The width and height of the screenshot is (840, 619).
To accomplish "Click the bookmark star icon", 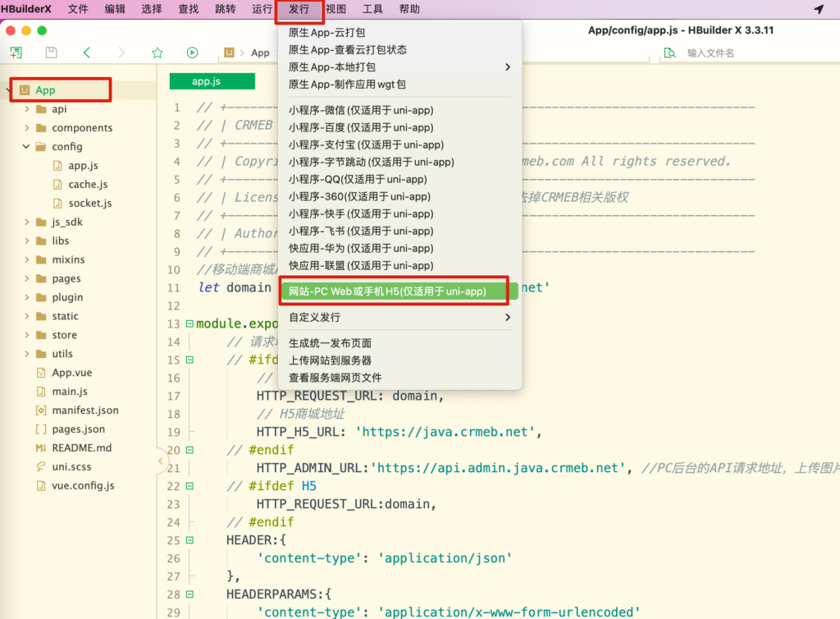I will point(157,53).
